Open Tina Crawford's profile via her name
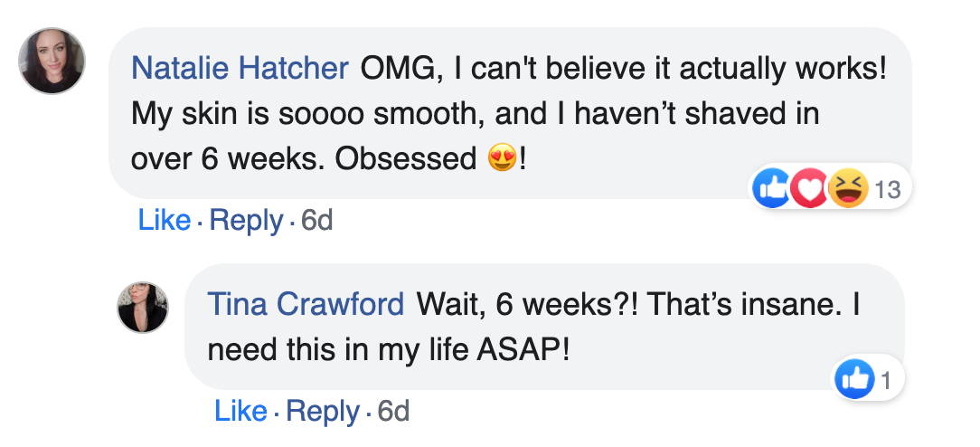 click(306, 305)
